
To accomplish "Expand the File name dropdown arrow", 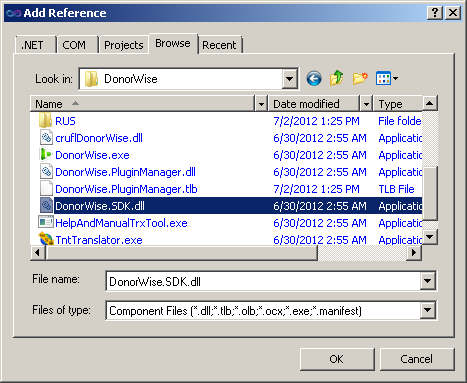I will [427, 281].
